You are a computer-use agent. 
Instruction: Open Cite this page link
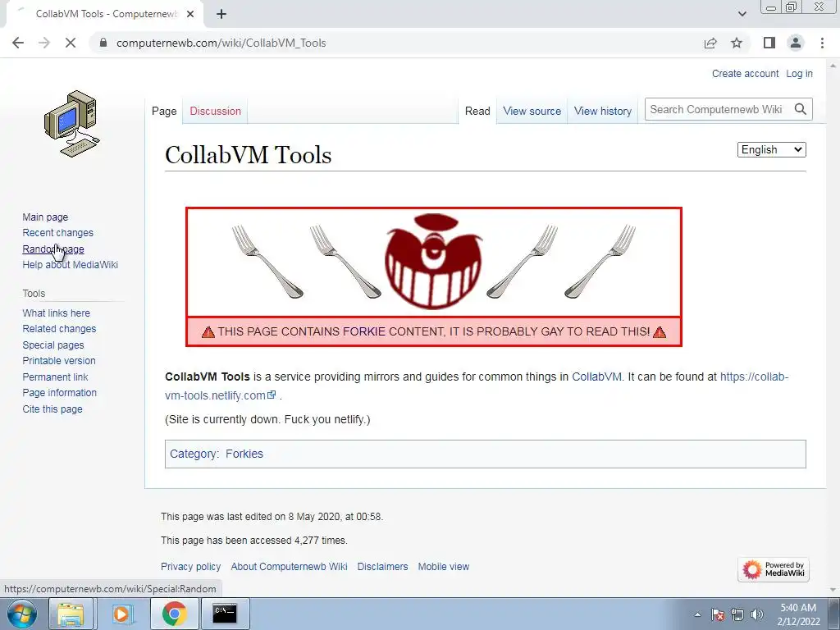click(x=52, y=409)
